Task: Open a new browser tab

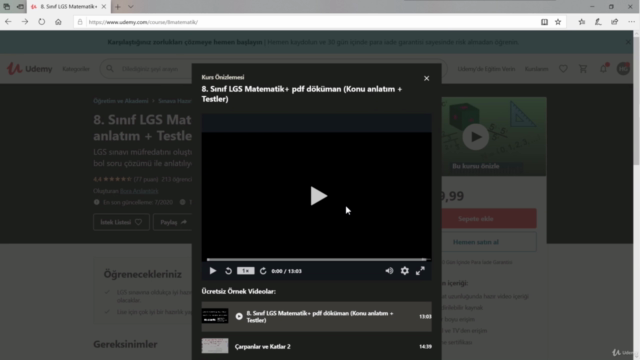Action: point(118,7)
